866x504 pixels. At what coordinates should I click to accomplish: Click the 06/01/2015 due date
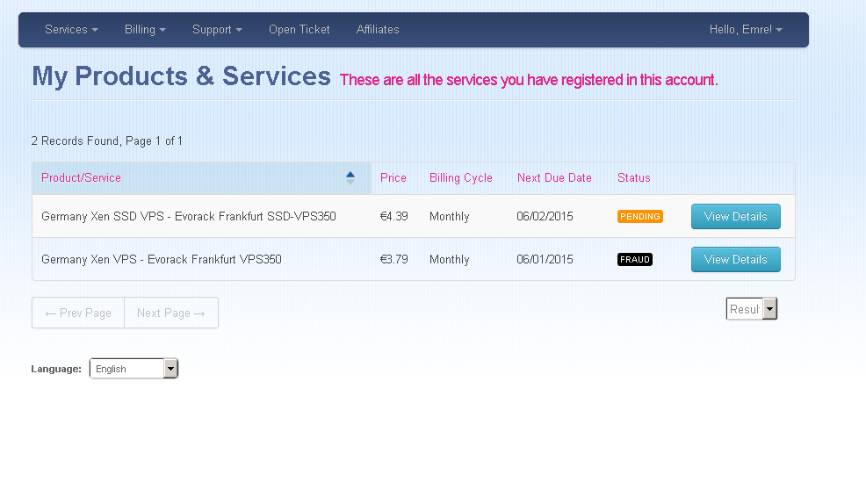[x=545, y=259]
